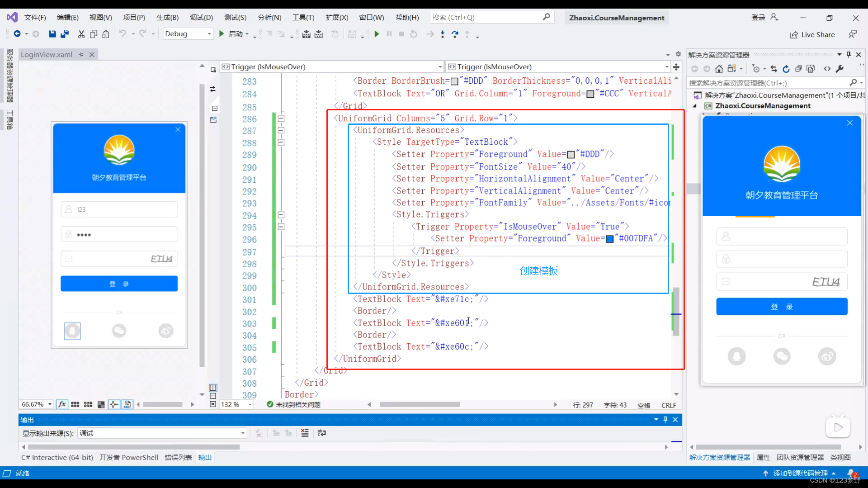Start debugging with the green 启动 button
Viewport: 868px width, 488px height.
233,34
